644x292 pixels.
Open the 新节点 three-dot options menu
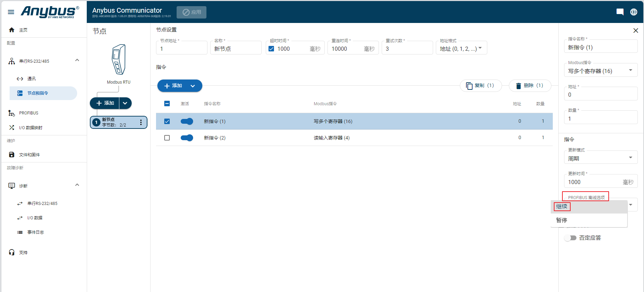(141, 122)
